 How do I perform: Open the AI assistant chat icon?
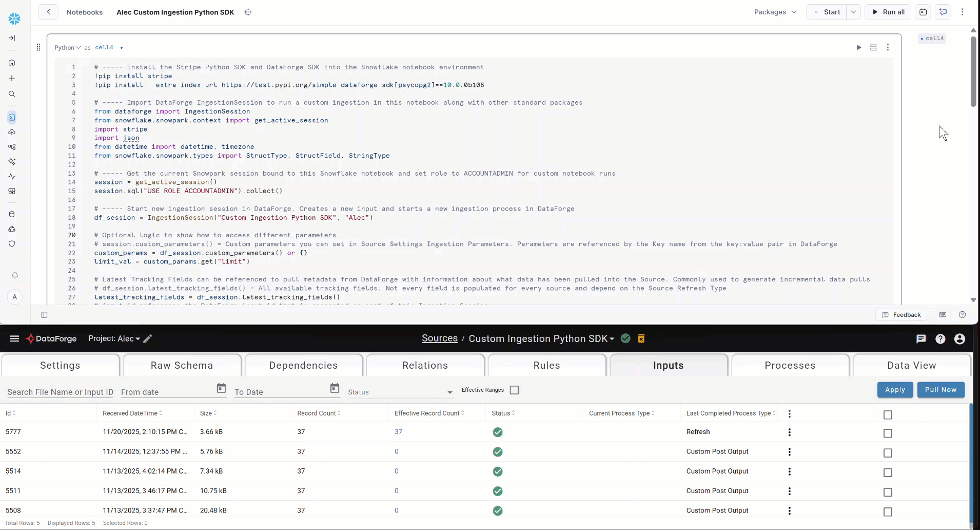point(943,12)
